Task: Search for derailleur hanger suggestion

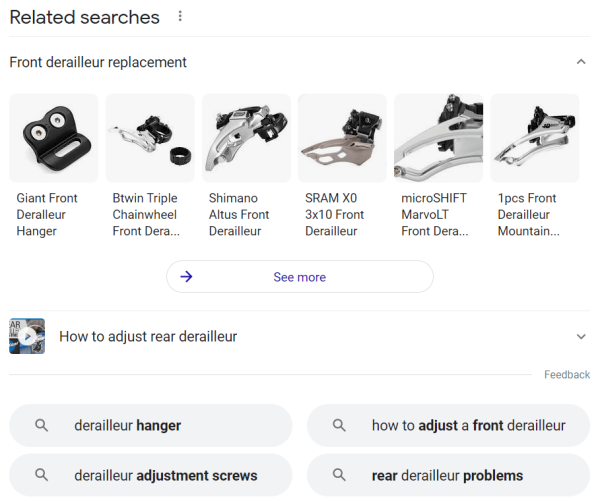Action: (x=151, y=425)
